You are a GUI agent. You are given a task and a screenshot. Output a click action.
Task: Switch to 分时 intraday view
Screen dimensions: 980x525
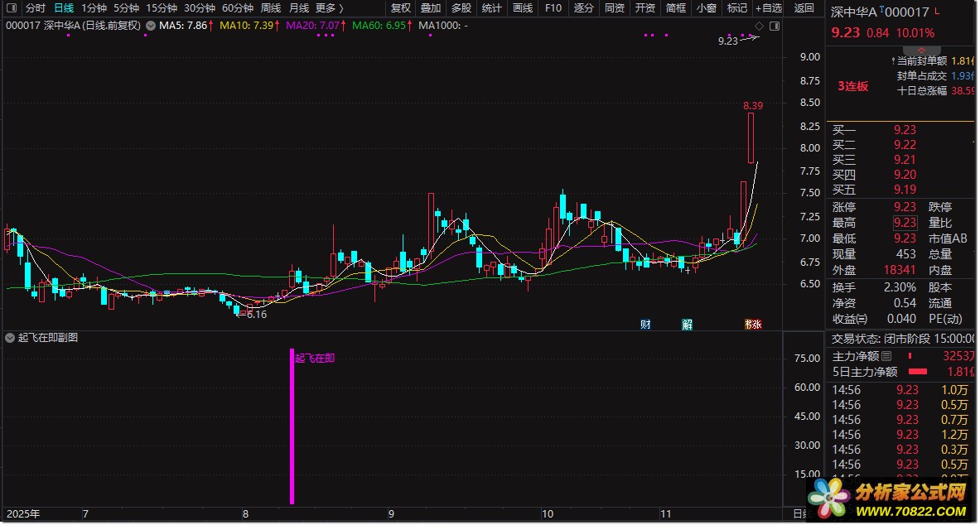tap(35, 8)
